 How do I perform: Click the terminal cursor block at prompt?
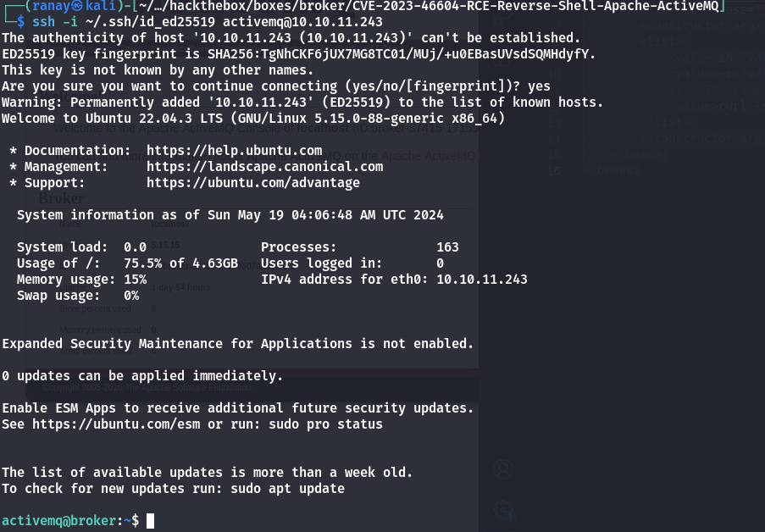(x=150, y=521)
